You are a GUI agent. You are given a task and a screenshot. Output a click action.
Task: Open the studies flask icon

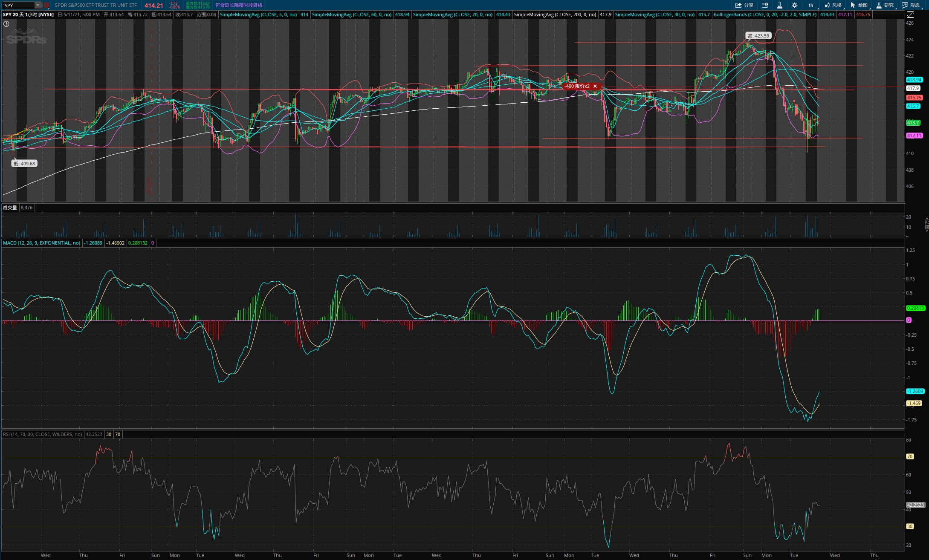tap(779, 5)
